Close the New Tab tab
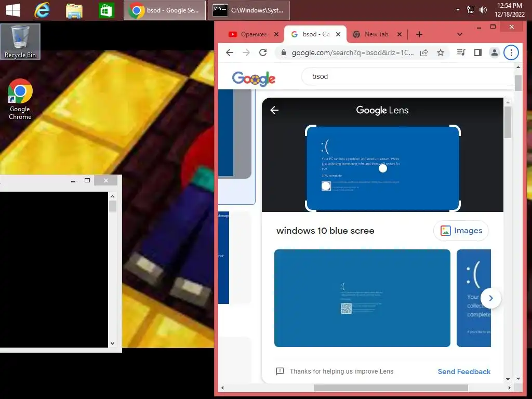Screen dimensions: 532x399 [400, 34]
